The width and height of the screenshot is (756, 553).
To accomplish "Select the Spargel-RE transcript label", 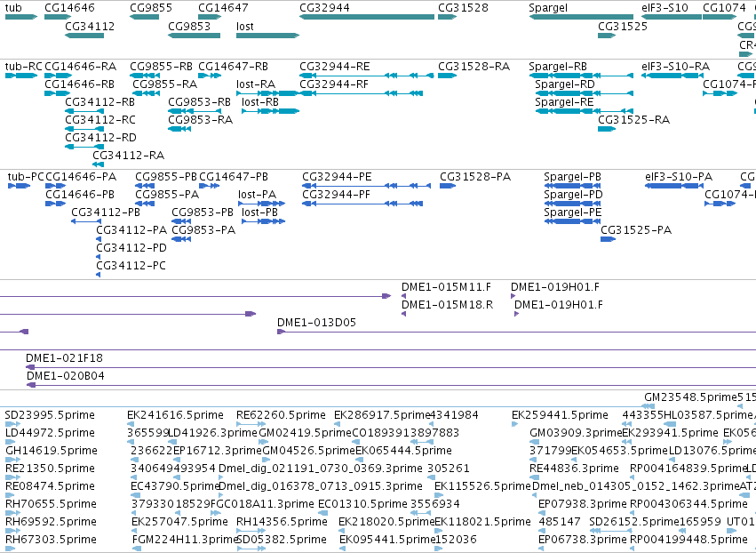I will [x=565, y=102].
